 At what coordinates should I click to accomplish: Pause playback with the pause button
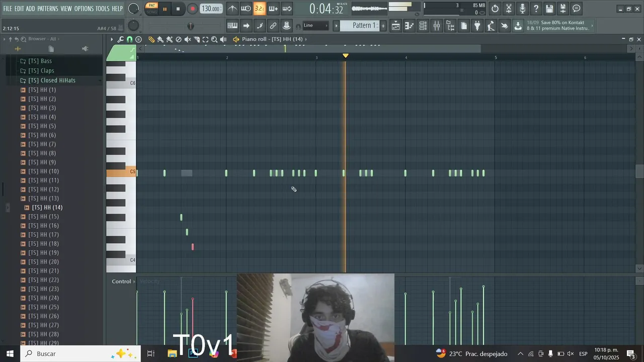coord(165,9)
